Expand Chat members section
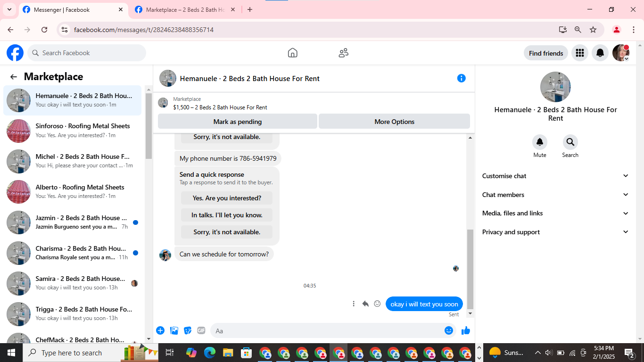The height and width of the screenshot is (362, 644). point(555,195)
